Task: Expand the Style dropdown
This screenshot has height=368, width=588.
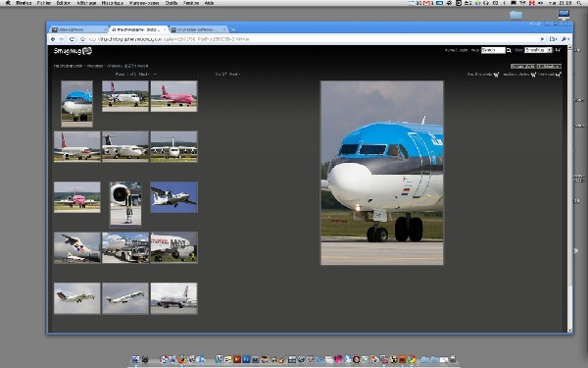Action: (538, 50)
